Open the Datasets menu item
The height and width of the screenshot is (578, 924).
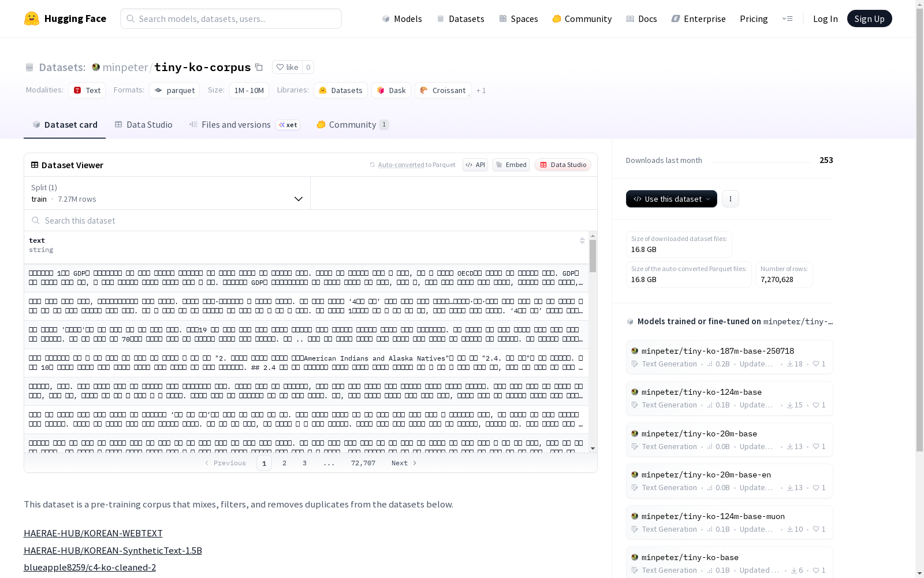tap(460, 18)
